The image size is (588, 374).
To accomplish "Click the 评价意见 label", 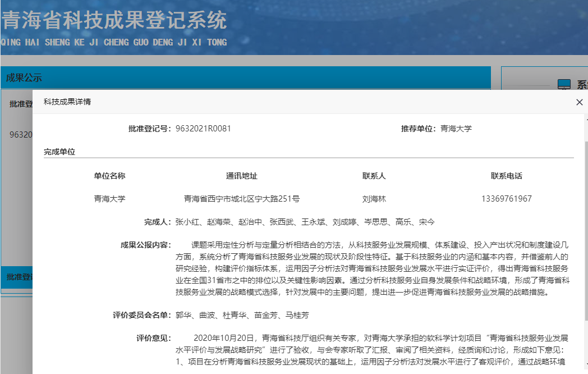I will coord(153,338).
